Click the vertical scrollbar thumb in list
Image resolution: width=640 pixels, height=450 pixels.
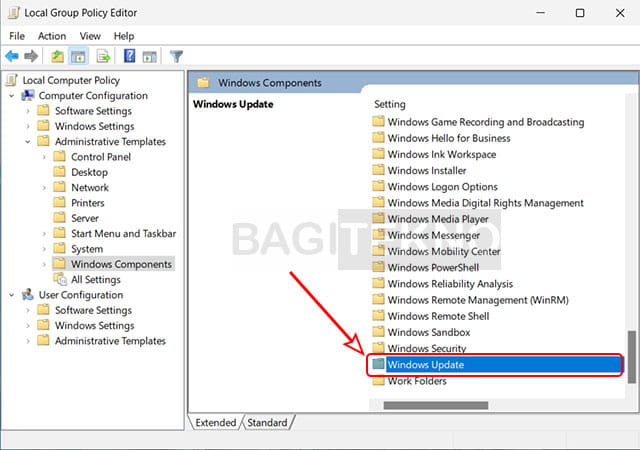(631, 357)
